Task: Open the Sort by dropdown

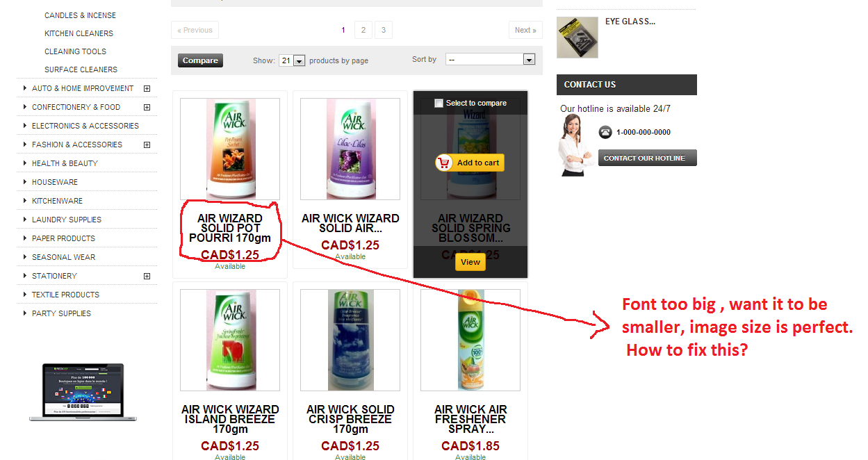Action: point(490,60)
